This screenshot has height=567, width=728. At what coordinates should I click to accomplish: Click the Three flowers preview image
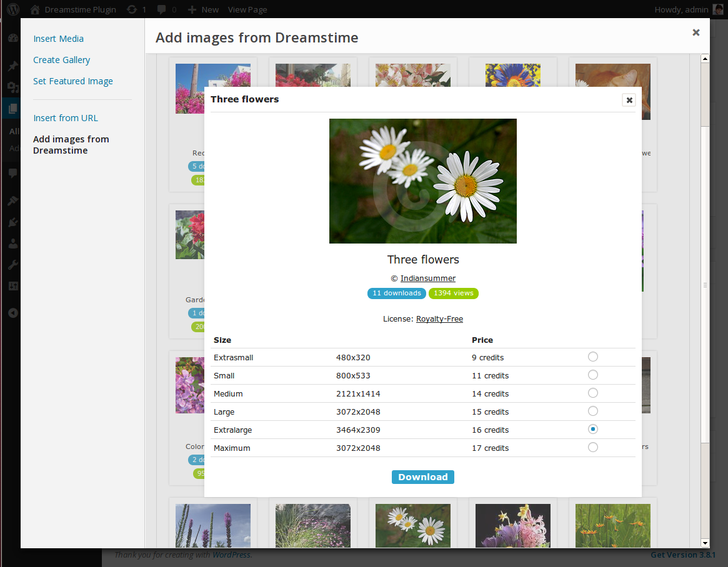pyautogui.click(x=422, y=181)
